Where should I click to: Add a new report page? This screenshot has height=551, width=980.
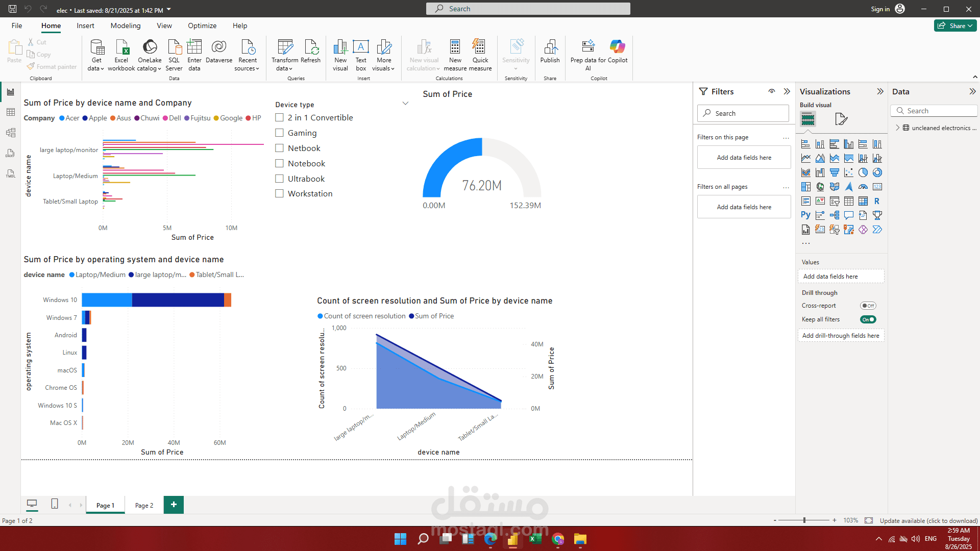point(174,505)
